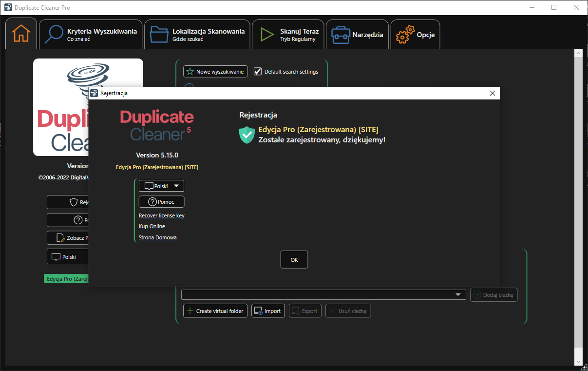
Task: Click Create virtual folder button
Action: point(215,311)
